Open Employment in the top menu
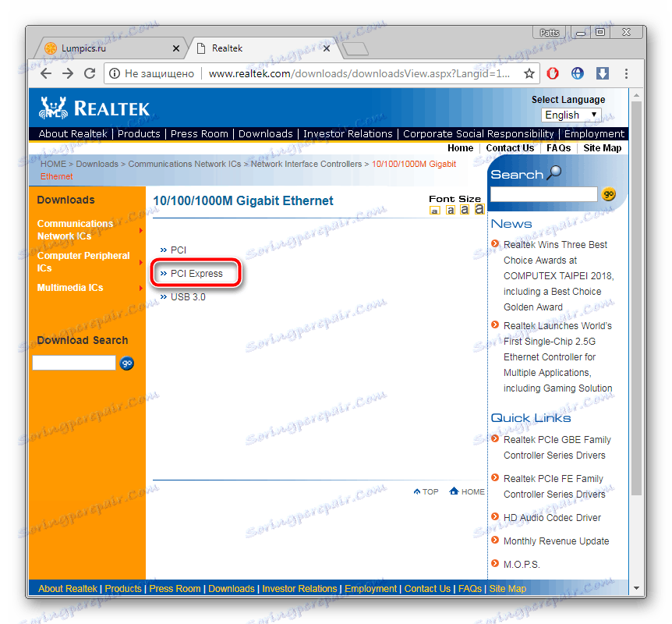This screenshot has width=672, height=624. pos(594,134)
